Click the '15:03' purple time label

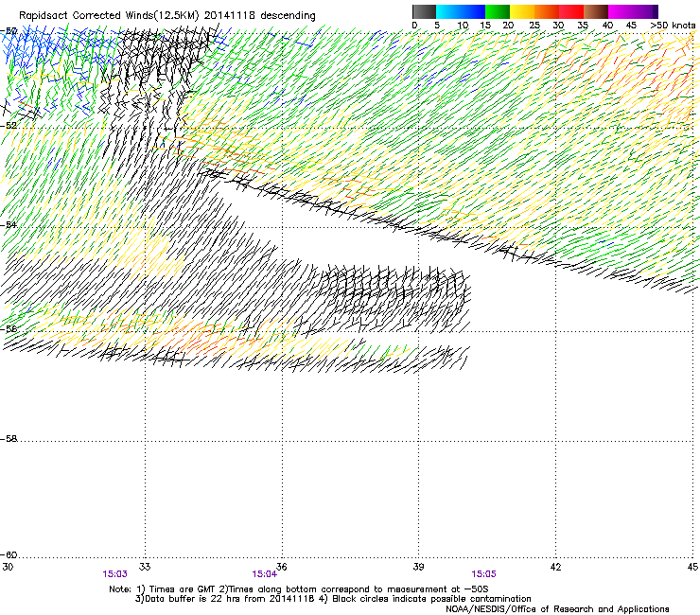[x=114, y=574]
